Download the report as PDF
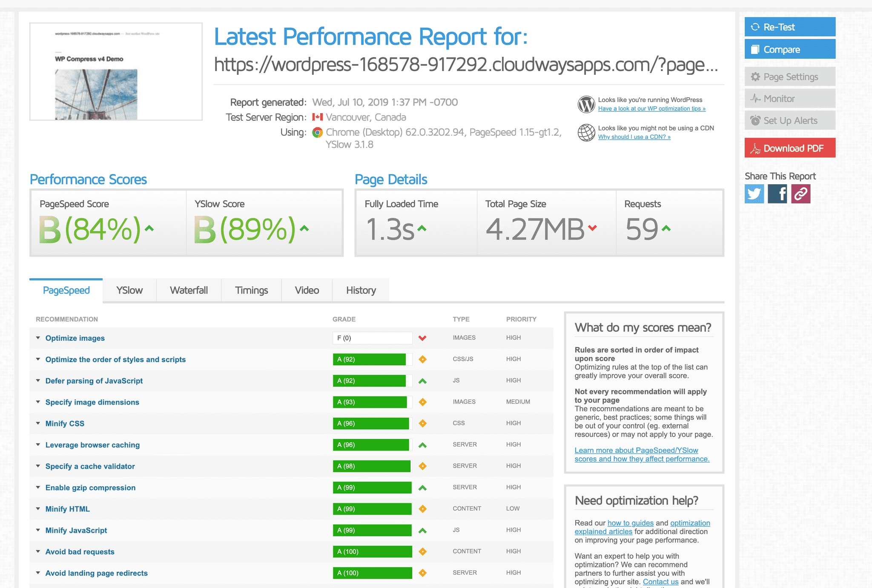Screen dimensions: 872x588 [x=790, y=148]
